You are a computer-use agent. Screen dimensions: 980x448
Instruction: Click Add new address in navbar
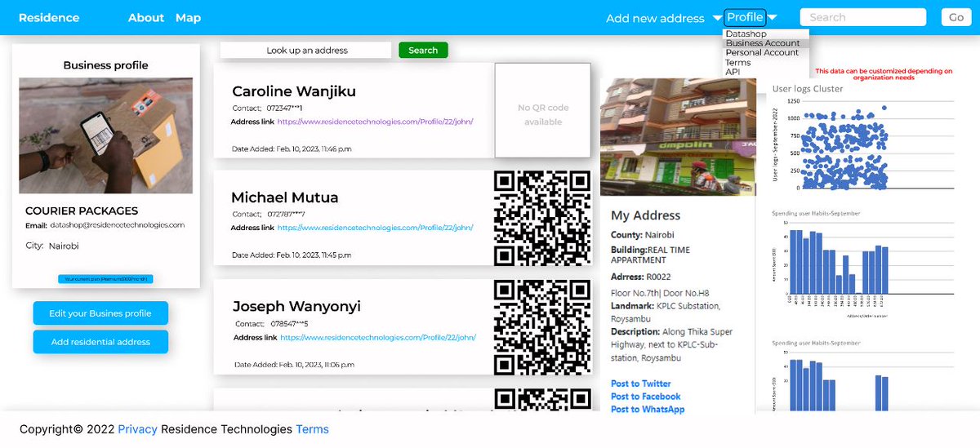pyautogui.click(x=655, y=18)
